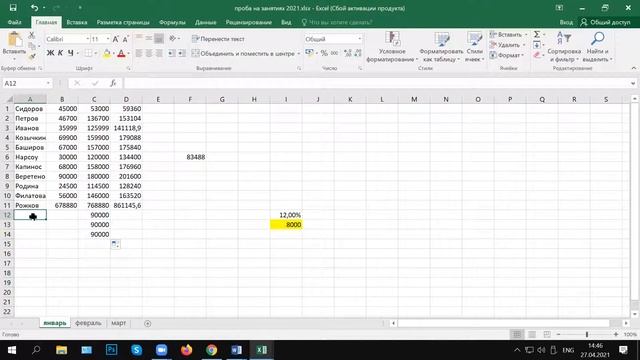
Task: Click the insert function fx icon
Action: 113,83
